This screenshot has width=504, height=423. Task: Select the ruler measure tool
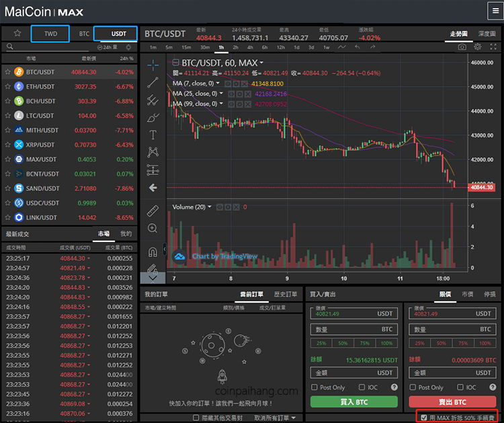pos(153,210)
